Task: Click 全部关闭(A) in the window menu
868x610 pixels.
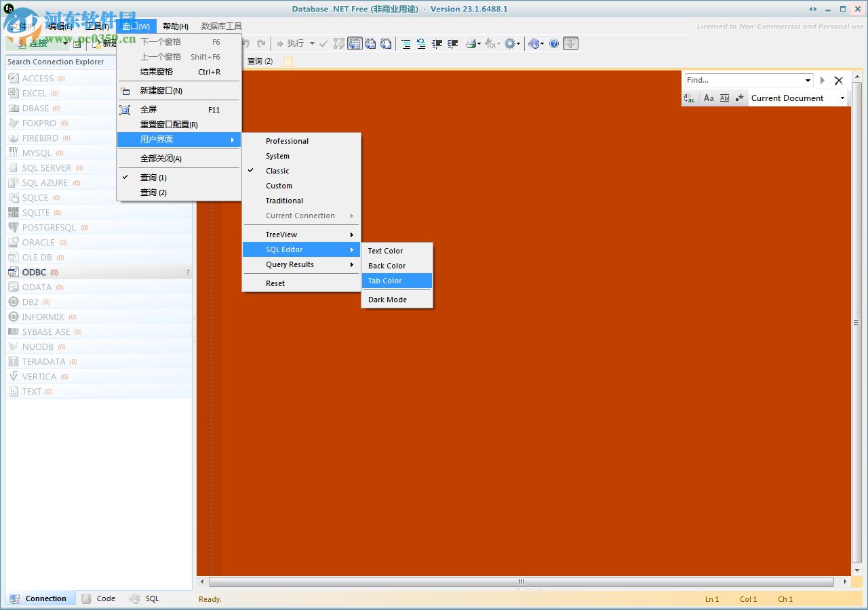Action: pyautogui.click(x=179, y=159)
